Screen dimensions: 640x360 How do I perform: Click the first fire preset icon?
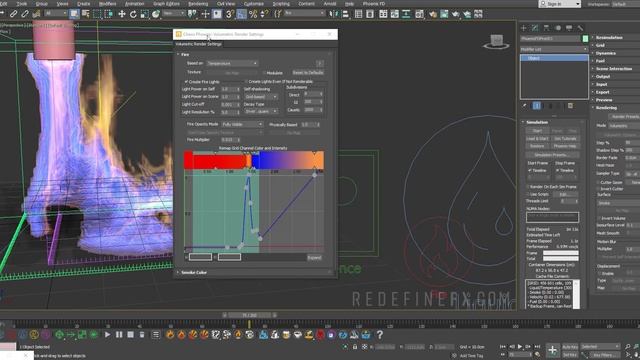coord(170,335)
